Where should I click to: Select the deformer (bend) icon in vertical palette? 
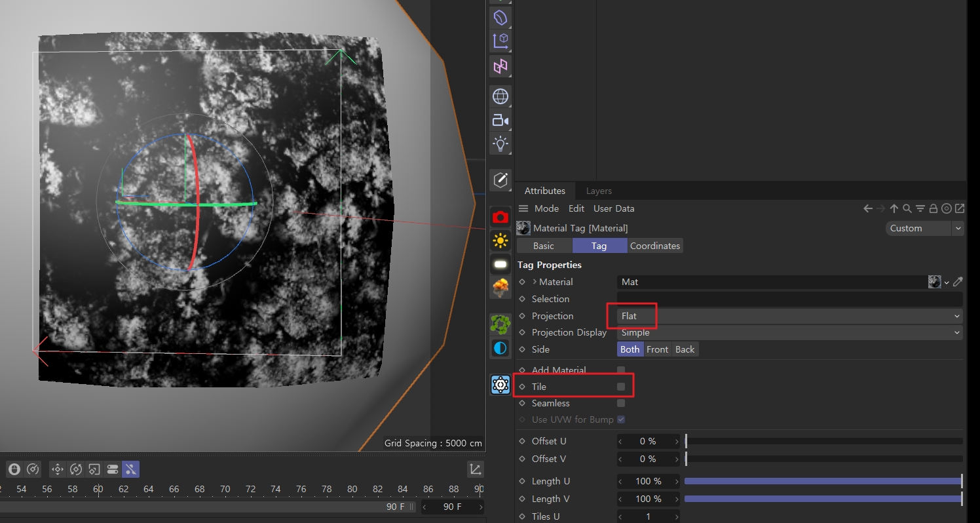(x=500, y=18)
